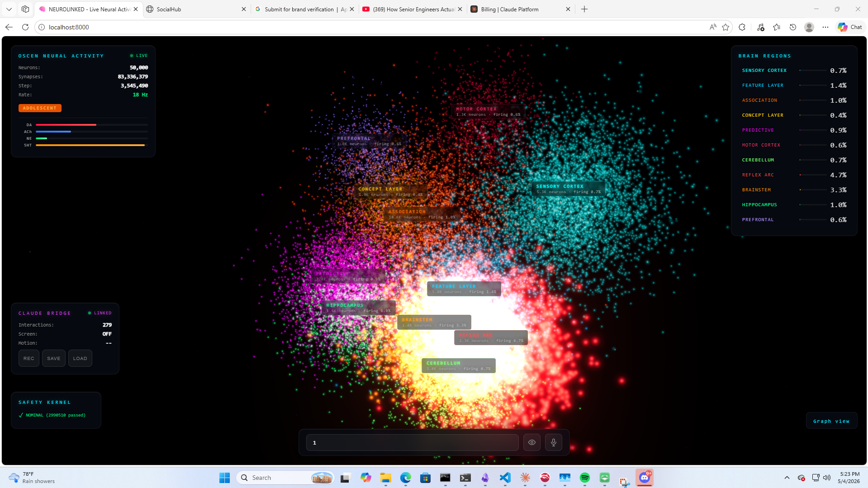Open Spotify from taskbar
Screen dimensions: 868x488
click(x=585, y=478)
